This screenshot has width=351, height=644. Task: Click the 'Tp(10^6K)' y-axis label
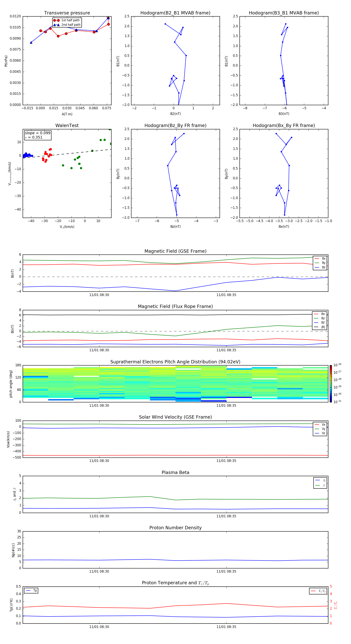point(11,605)
